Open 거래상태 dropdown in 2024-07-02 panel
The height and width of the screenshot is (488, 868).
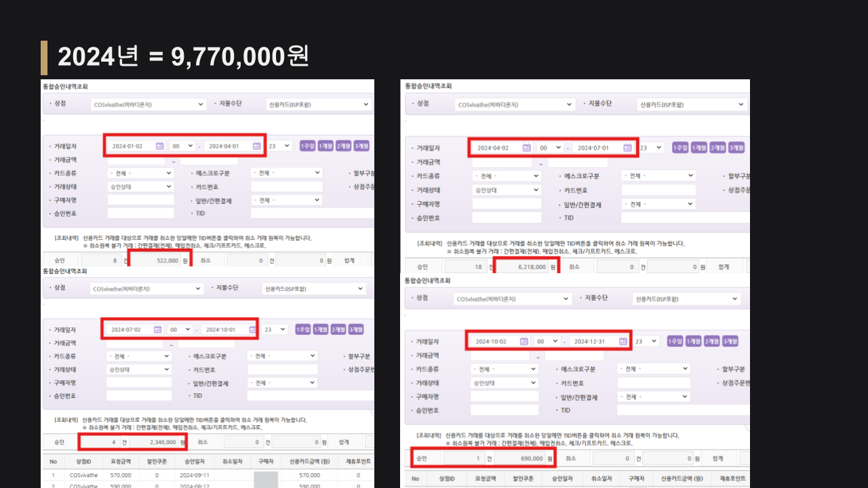[138, 369]
